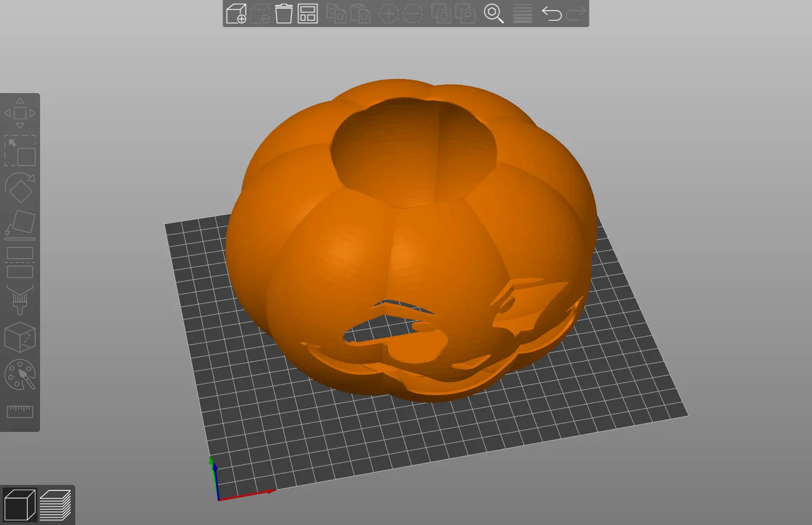Switch to the sliced layers preview
The height and width of the screenshot is (525, 812).
tap(55, 505)
